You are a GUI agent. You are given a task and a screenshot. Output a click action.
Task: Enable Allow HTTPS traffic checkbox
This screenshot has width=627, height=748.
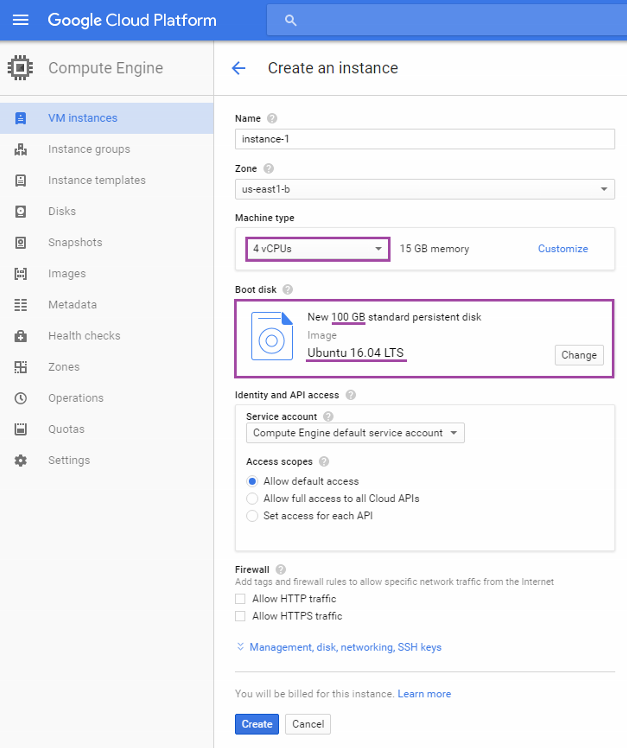pos(240,616)
